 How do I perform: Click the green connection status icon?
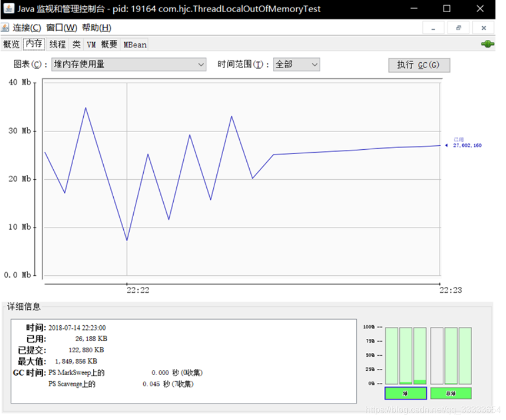(488, 44)
